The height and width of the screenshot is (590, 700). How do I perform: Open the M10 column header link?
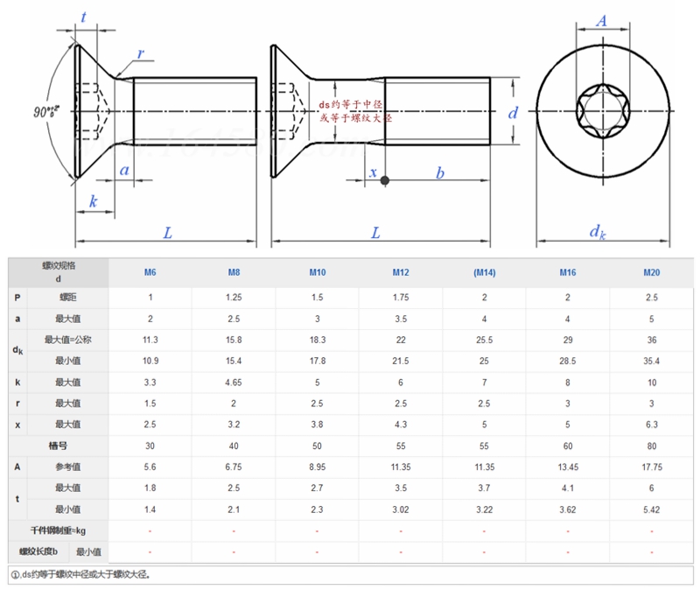pos(318,273)
